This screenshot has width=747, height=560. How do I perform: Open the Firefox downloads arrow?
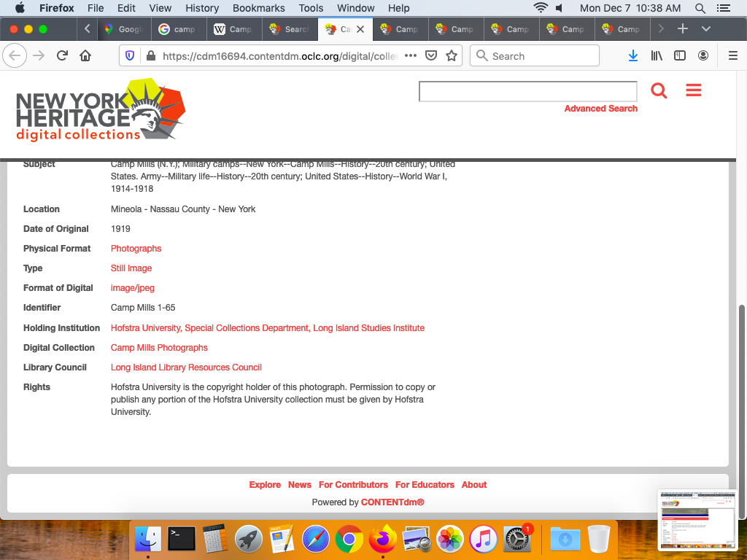pyautogui.click(x=633, y=56)
